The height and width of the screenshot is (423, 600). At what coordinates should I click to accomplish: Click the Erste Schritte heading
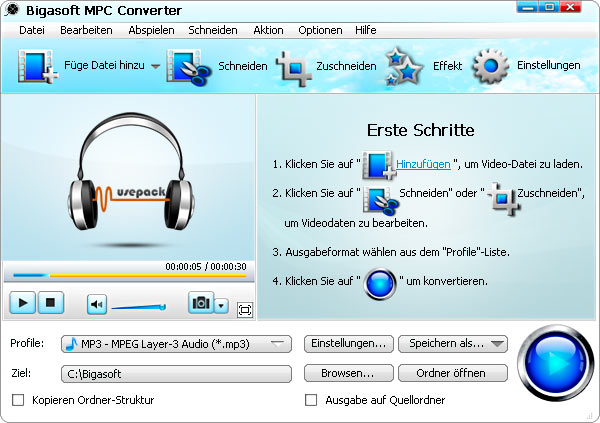coord(421,130)
